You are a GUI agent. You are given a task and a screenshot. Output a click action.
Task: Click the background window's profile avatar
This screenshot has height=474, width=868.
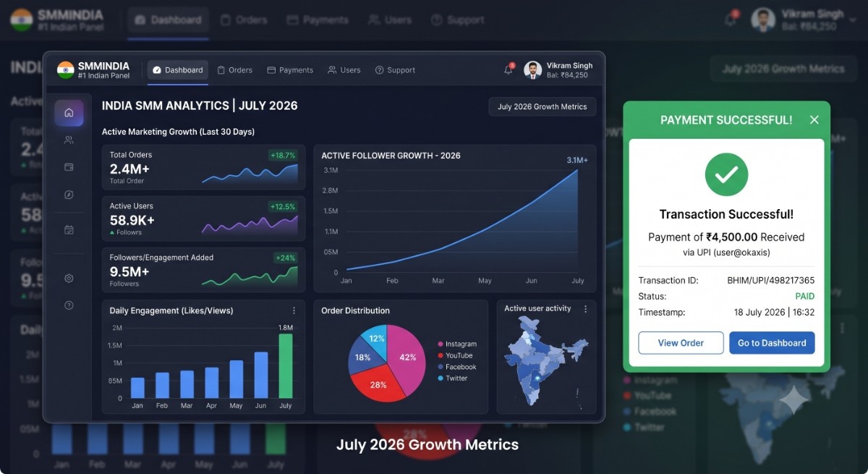763,20
